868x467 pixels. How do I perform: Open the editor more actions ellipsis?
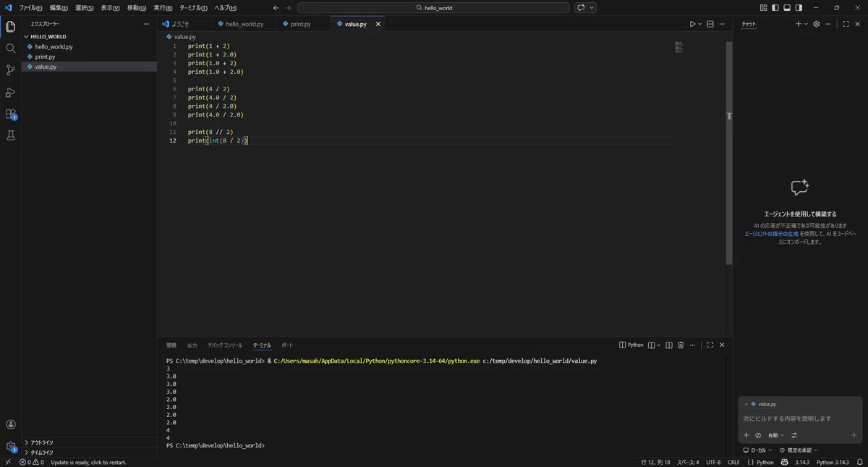pos(723,24)
